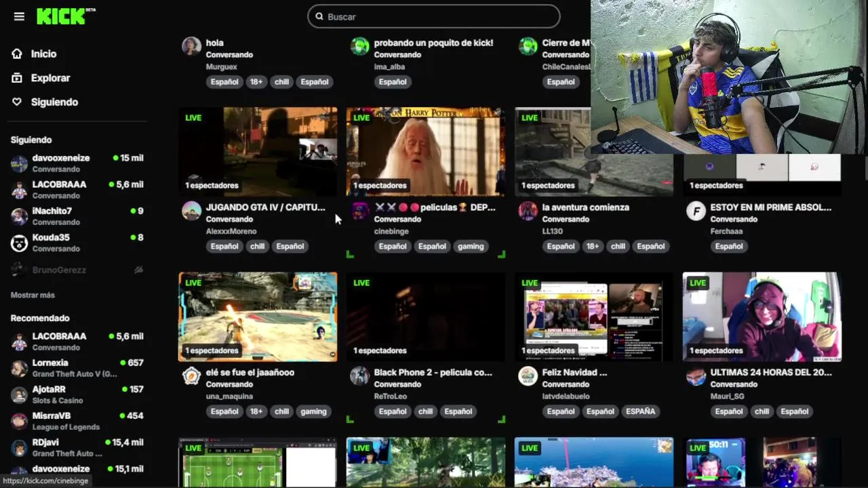Open 'la aventura comienza' stream thumbnail
Viewport: 868px width, 488px height.
tap(594, 151)
